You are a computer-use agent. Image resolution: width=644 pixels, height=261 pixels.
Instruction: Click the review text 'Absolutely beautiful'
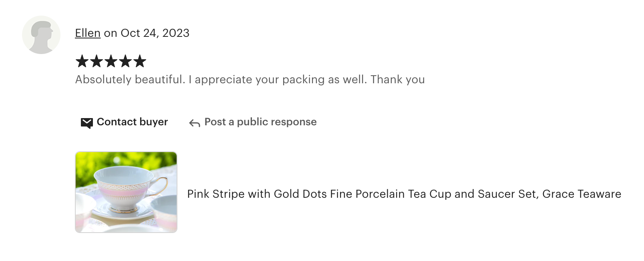pos(130,80)
